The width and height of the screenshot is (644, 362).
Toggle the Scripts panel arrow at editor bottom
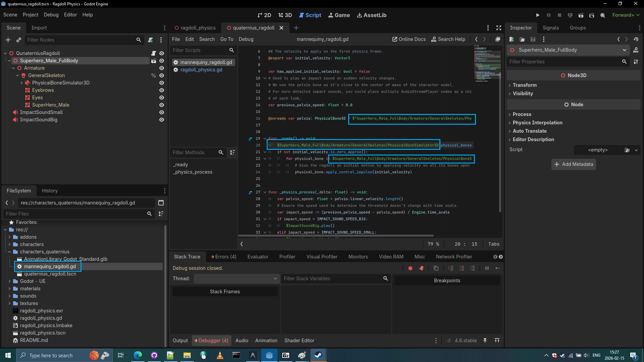coord(241,244)
